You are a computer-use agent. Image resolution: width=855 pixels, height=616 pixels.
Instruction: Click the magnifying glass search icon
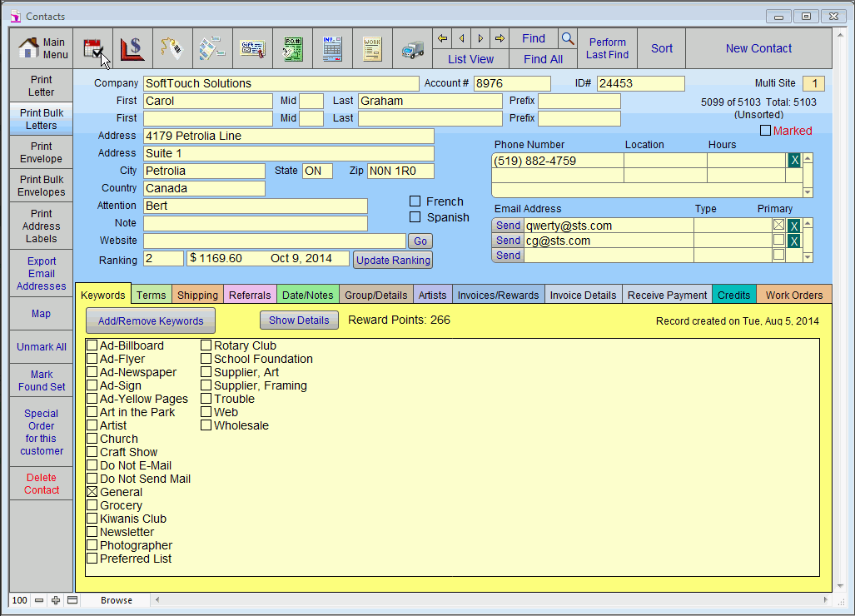[x=567, y=38]
